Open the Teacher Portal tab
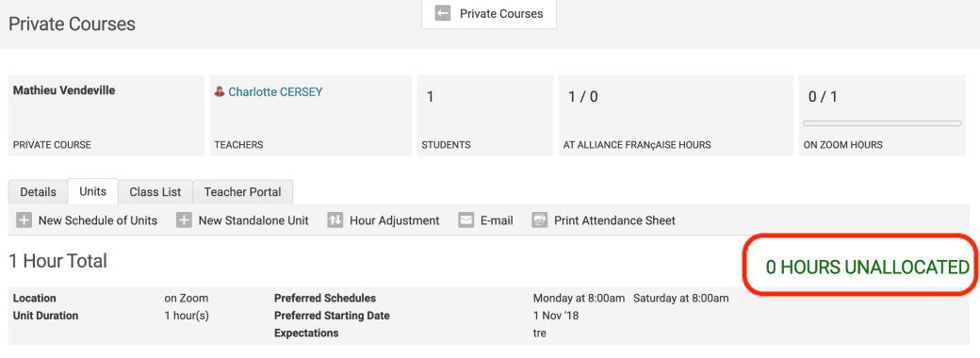Viewport: 980px width, 358px height. [242, 192]
